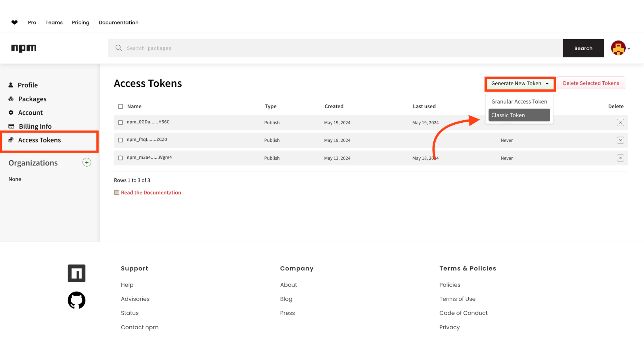The width and height of the screenshot is (644, 362).
Task: Click the Profile person icon in the sidebar
Action: [11, 85]
